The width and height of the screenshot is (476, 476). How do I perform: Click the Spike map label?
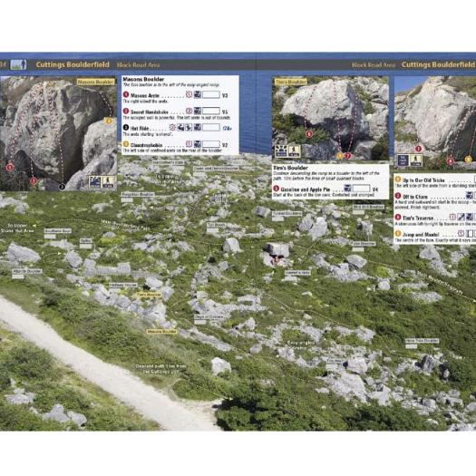click(86, 241)
